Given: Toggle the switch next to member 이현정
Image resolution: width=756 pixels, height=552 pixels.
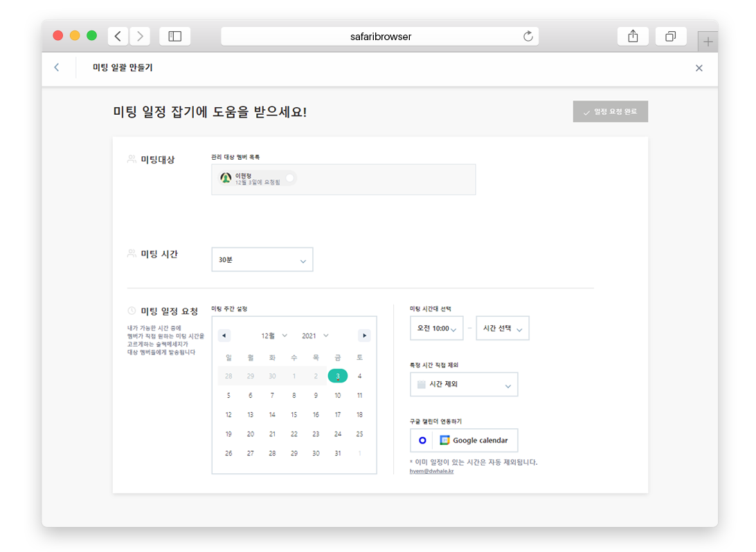Looking at the screenshot, I should [x=290, y=177].
